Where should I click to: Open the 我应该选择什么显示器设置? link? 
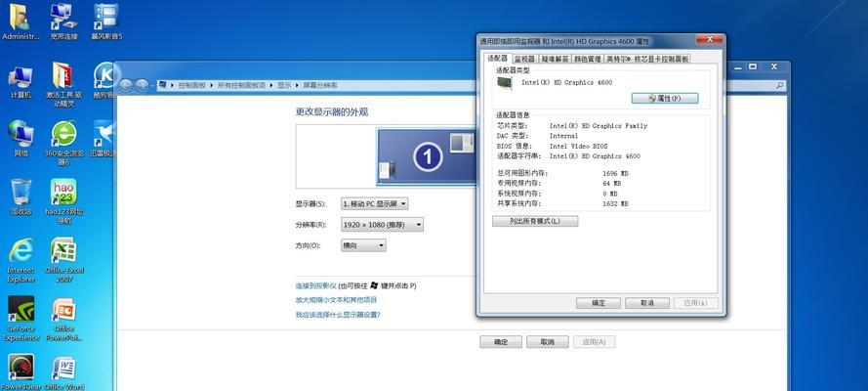point(338,315)
